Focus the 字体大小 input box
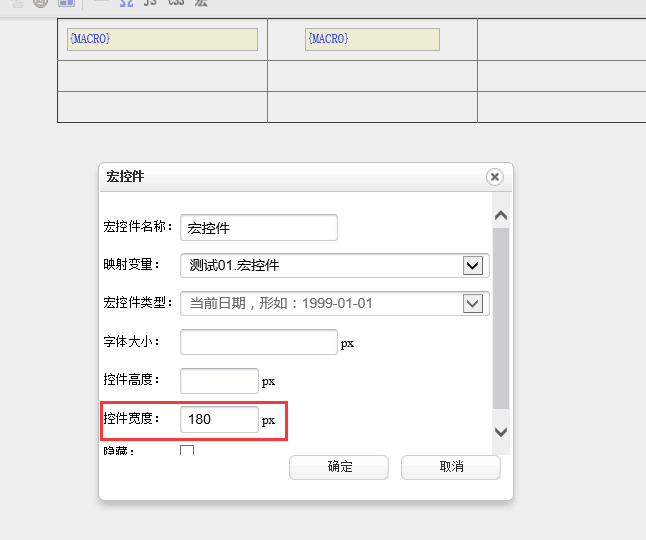This screenshot has width=646, height=540. pos(259,342)
